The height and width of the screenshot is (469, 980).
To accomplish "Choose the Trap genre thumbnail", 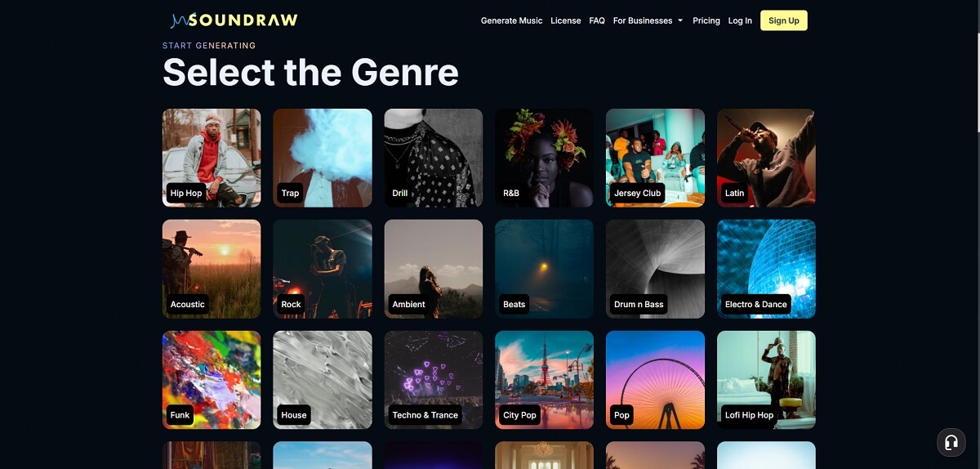I will pos(323,158).
